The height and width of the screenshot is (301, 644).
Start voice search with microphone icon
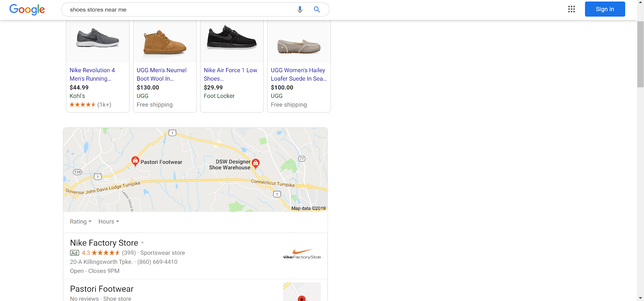click(x=300, y=9)
